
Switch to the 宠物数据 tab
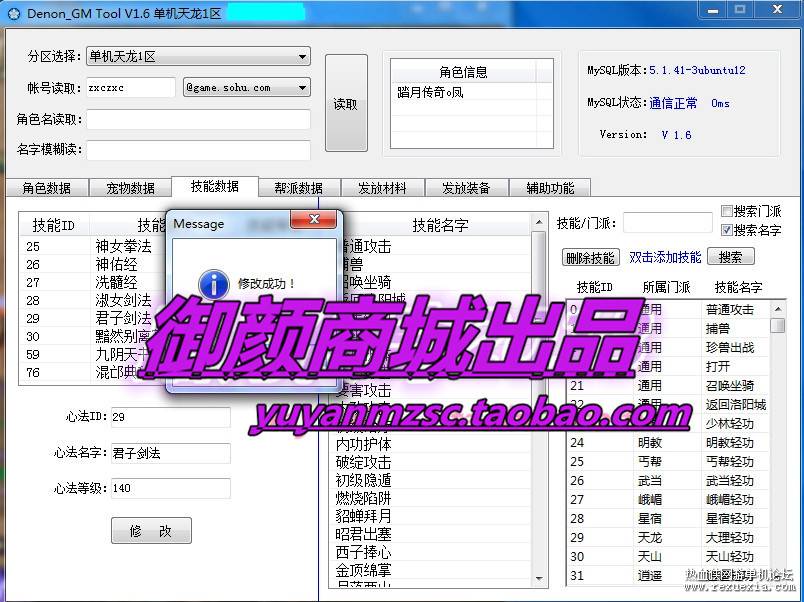click(x=130, y=188)
